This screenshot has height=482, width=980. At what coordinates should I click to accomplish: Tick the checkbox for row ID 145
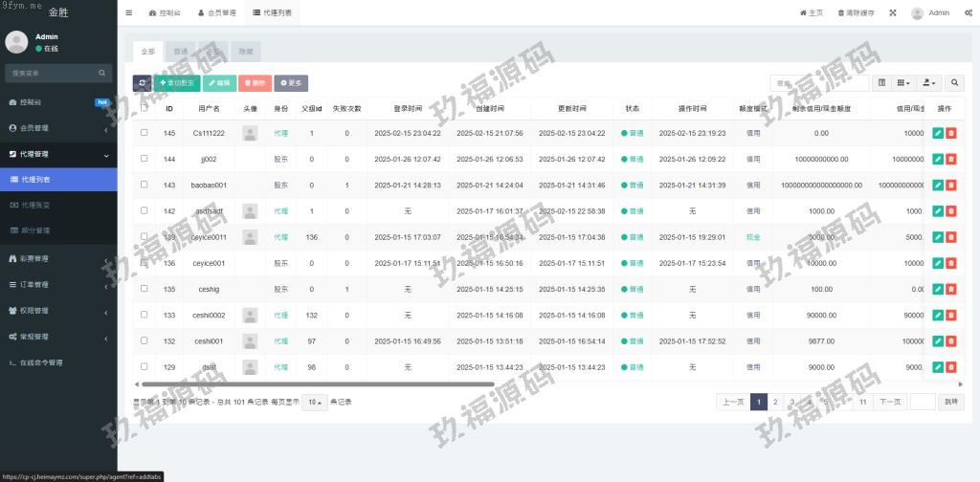[x=145, y=133]
